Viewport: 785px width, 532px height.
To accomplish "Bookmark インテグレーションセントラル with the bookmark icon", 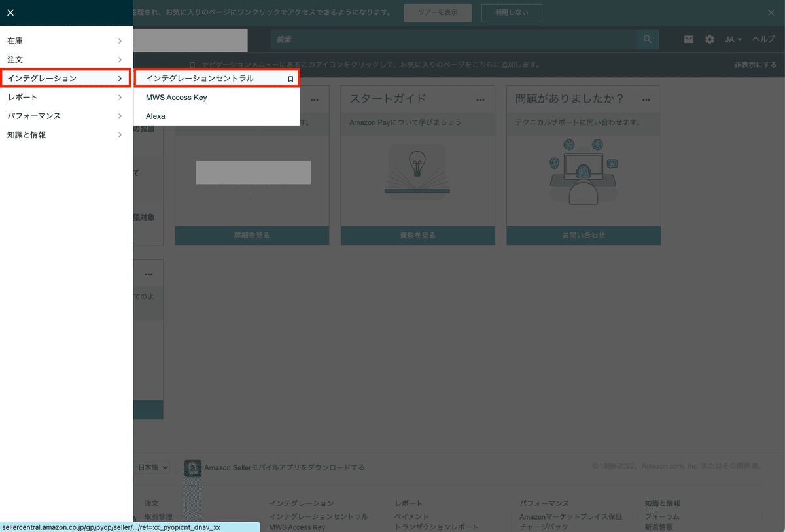I will tap(290, 79).
